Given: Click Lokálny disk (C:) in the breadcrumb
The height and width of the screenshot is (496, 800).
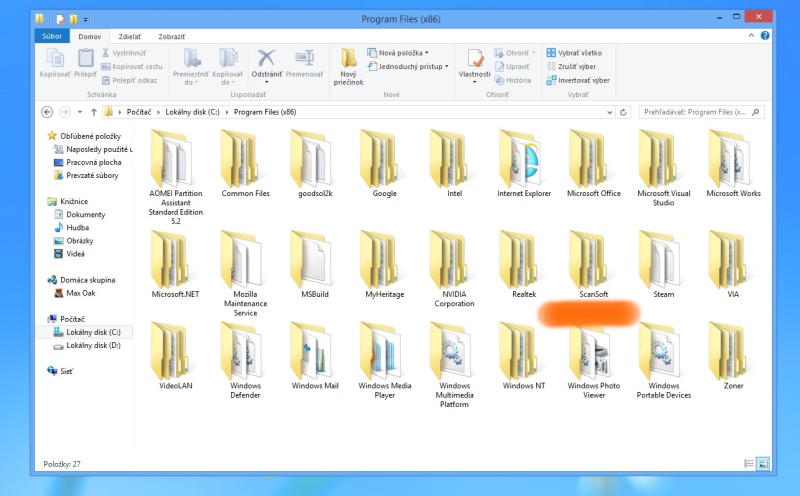Looking at the screenshot, I should tap(192, 112).
